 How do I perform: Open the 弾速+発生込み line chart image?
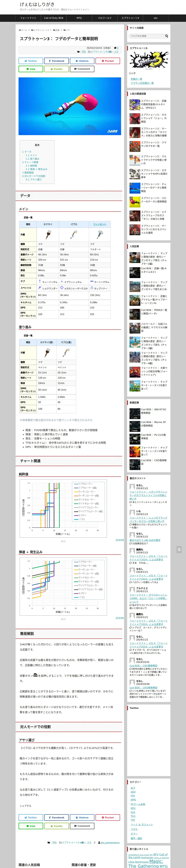pyautogui.click(x=63, y=586)
